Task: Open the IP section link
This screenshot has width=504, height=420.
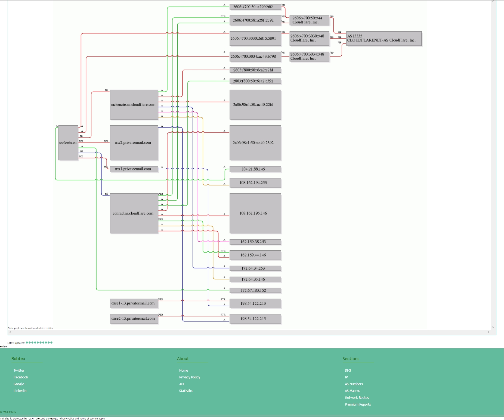Action: pyautogui.click(x=346, y=377)
